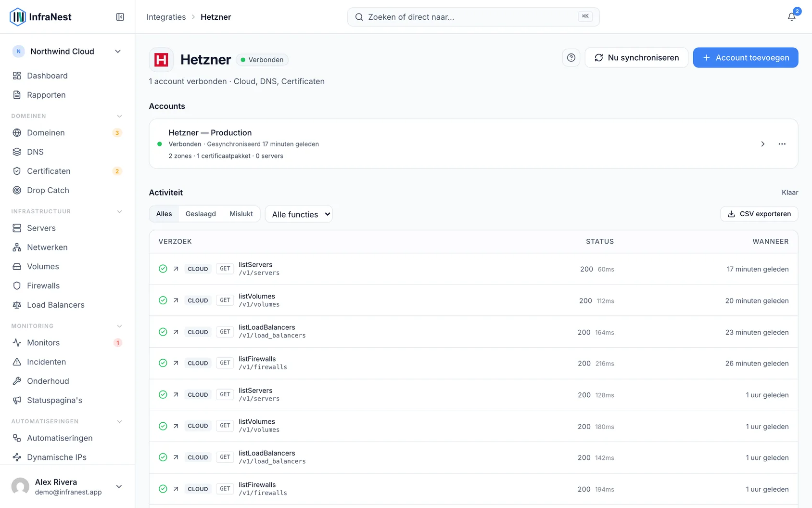812x508 pixels.
Task: Open Northwind Cloud workspace switcher
Action: pyautogui.click(x=67, y=52)
